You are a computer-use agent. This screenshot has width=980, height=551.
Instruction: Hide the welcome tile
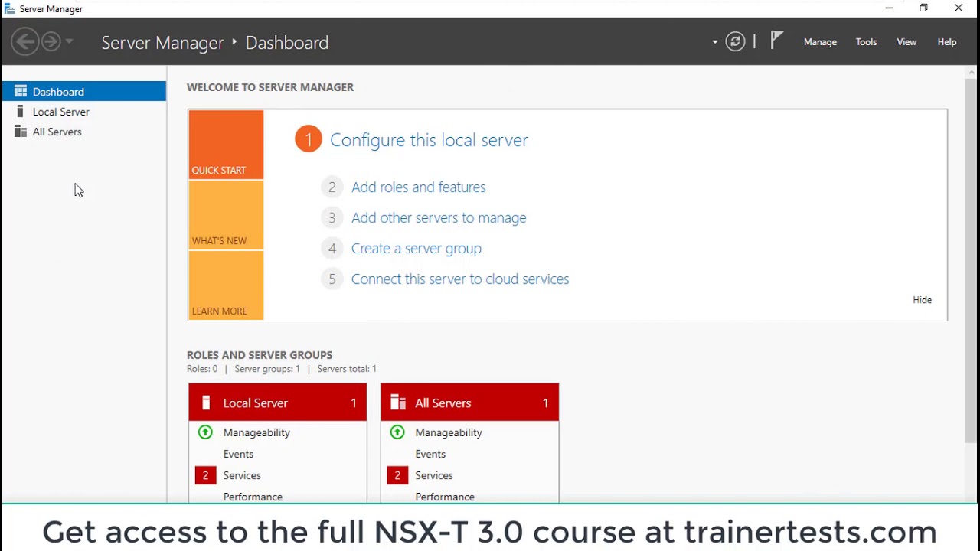pos(922,300)
